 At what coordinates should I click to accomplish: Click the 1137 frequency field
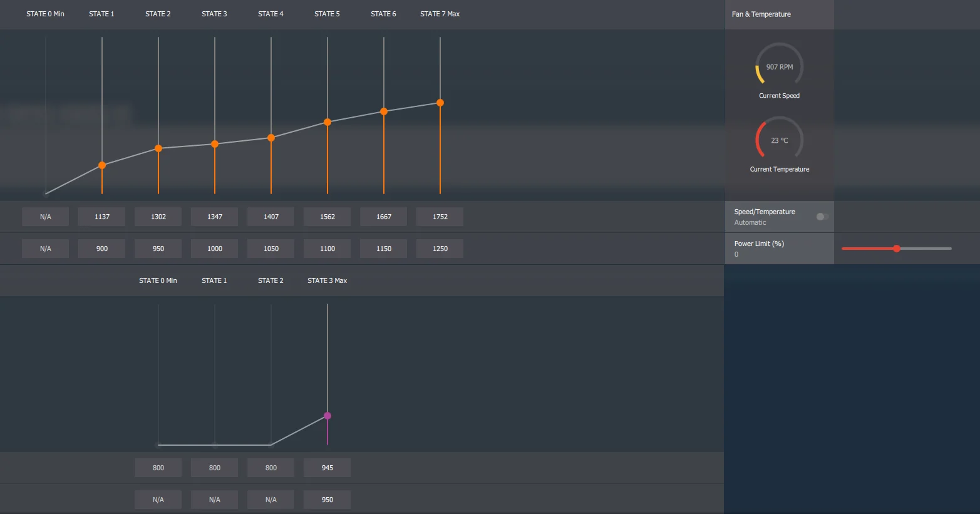(x=102, y=217)
